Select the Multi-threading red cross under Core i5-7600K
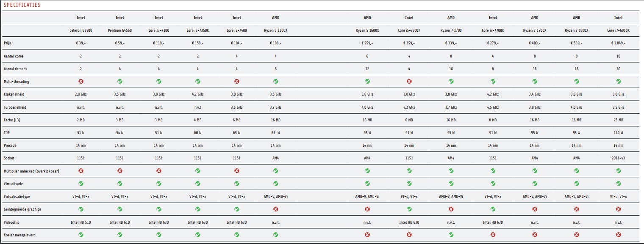This screenshot has height=244, width=644. (409, 81)
